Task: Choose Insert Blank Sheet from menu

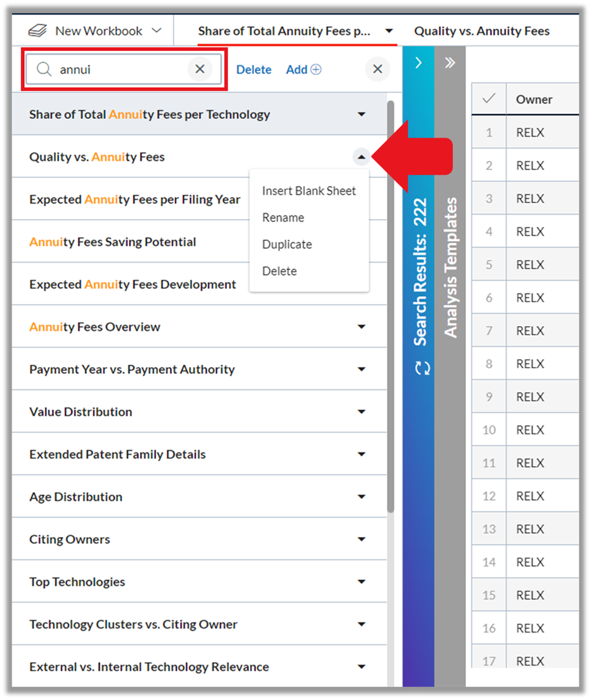Action: click(x=309, y=191)
